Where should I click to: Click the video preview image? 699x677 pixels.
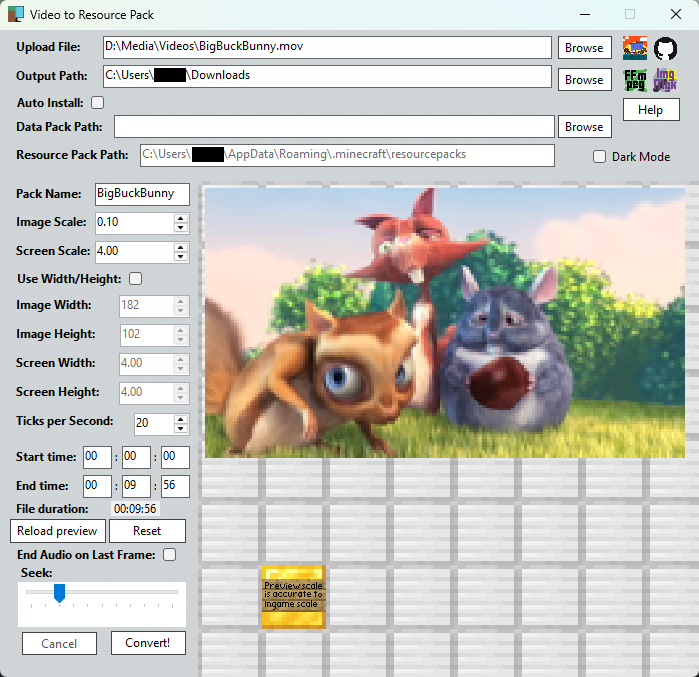444,323
